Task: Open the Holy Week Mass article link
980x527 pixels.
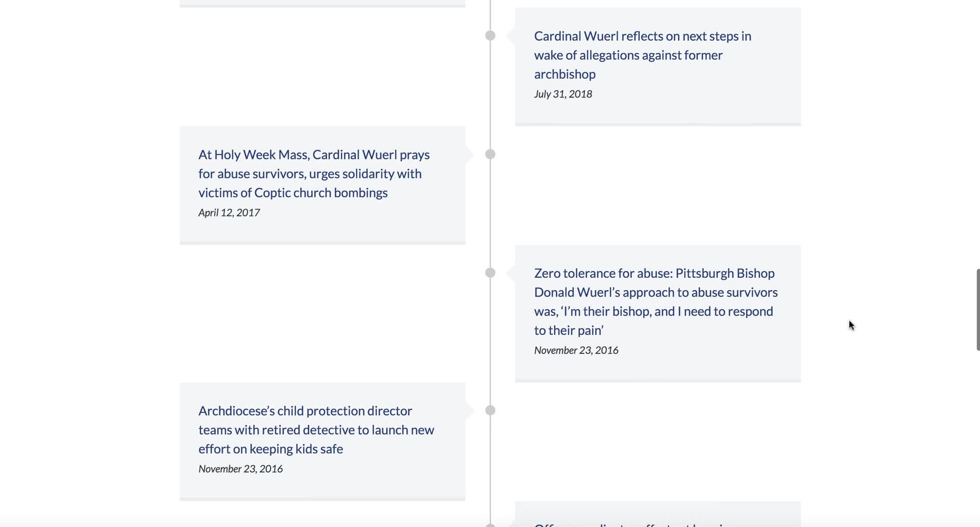Action: pyautogui.click(x=313, y=174)
